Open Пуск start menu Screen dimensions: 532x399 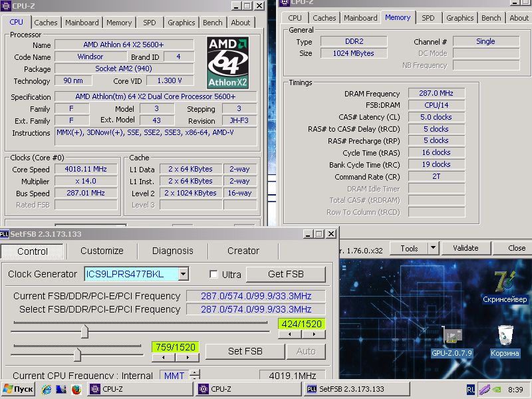pos(19,389)
